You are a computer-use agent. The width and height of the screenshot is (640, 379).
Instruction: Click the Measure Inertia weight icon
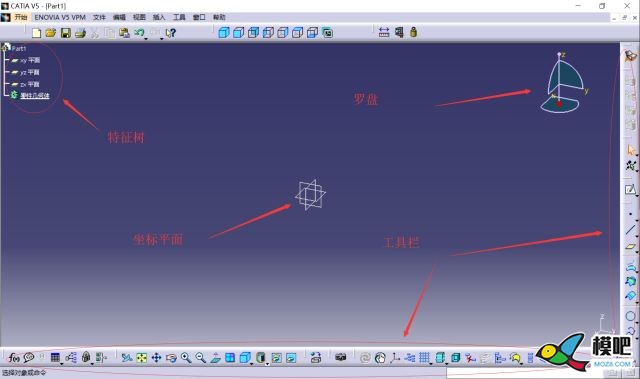[x=413, y=32]
